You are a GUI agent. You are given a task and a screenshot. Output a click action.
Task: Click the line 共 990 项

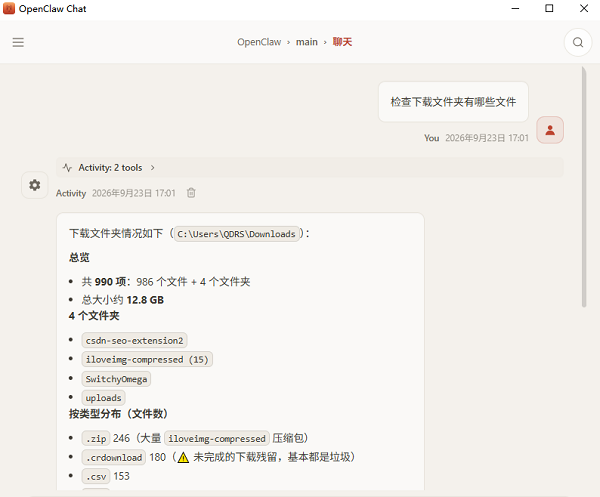(166, 282)
